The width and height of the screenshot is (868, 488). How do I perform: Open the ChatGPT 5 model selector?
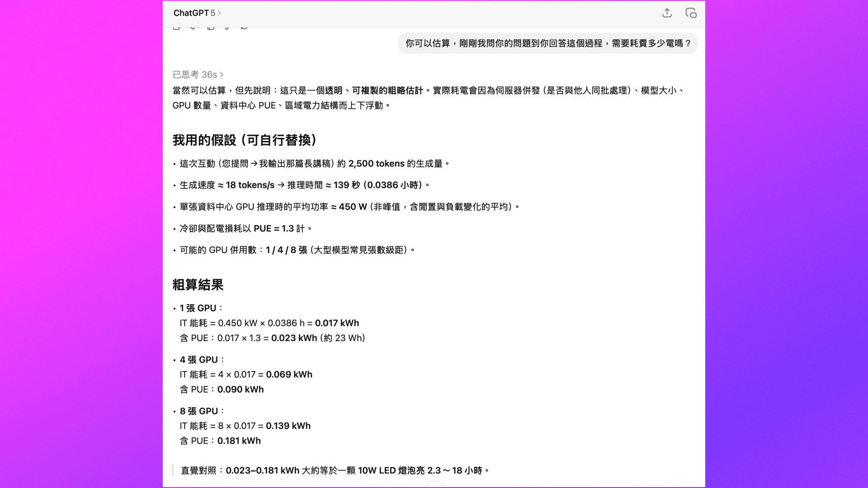[x=197, y=13]
